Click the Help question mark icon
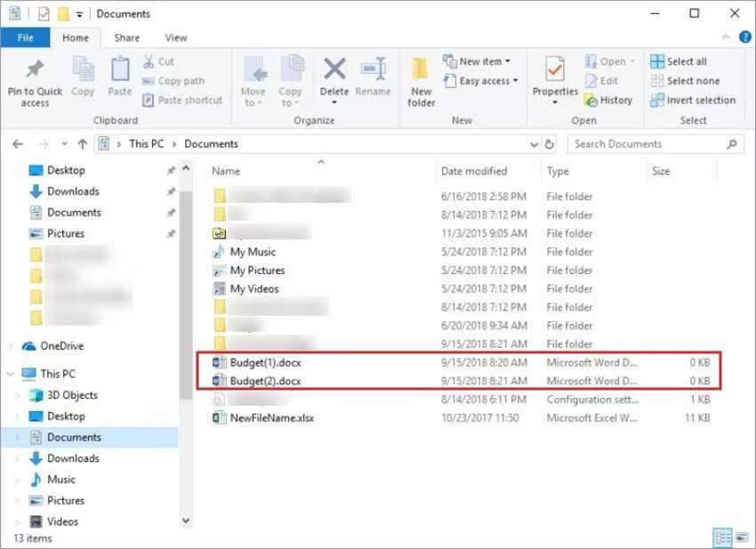The width and height of the screenshot is (756, 549). 744,37
